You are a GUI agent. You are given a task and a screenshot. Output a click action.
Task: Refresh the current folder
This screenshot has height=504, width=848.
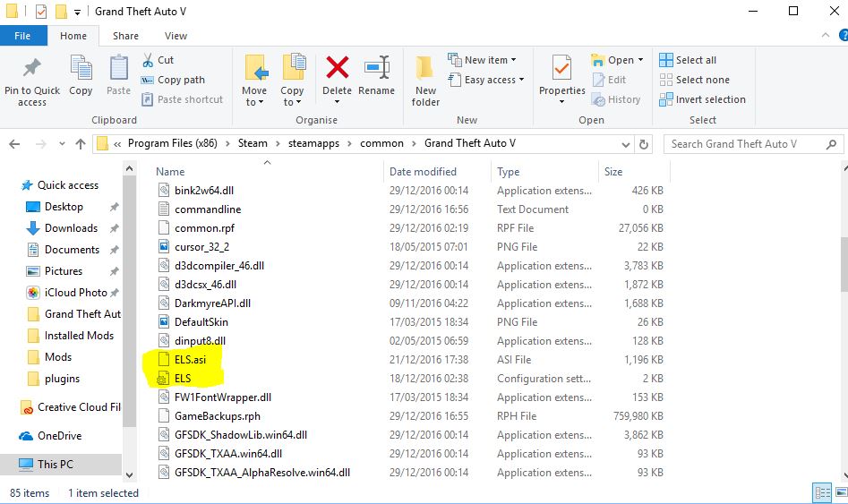pyautogui.click(x=644, y=144)
